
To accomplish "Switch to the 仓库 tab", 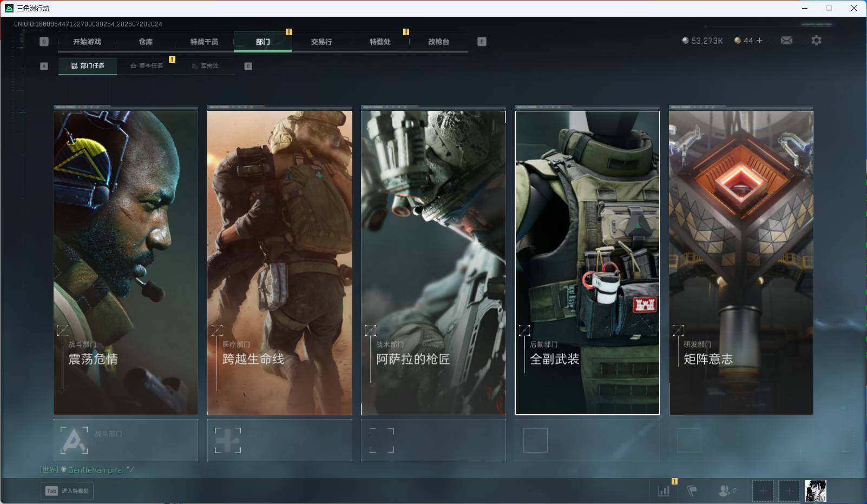I will tap(146, 42).
